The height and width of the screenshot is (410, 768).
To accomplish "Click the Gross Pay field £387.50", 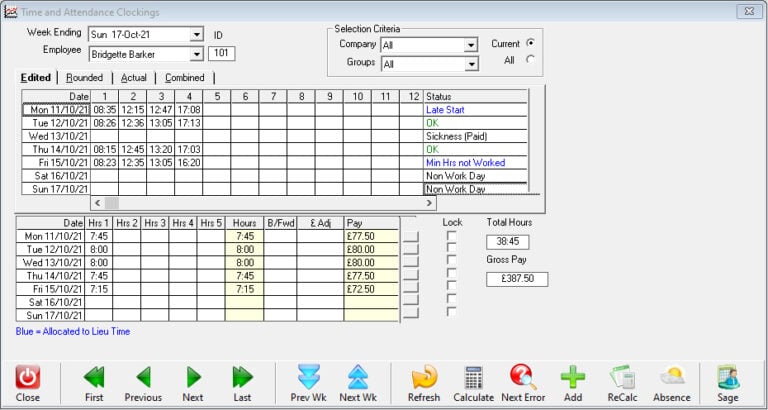I will pos(517,279).
